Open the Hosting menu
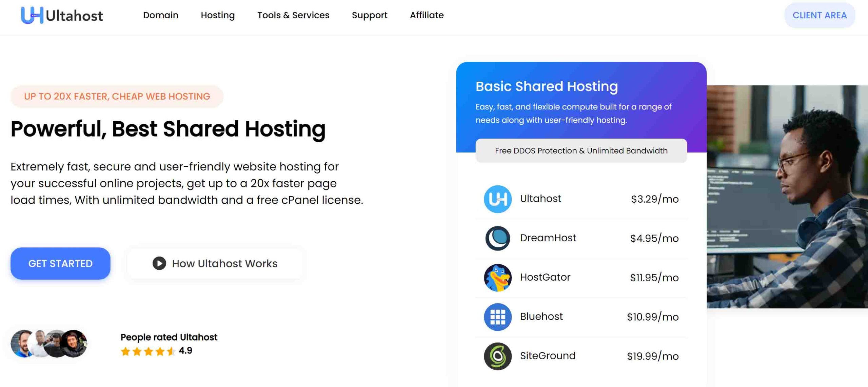 click(x=218, y=15)
